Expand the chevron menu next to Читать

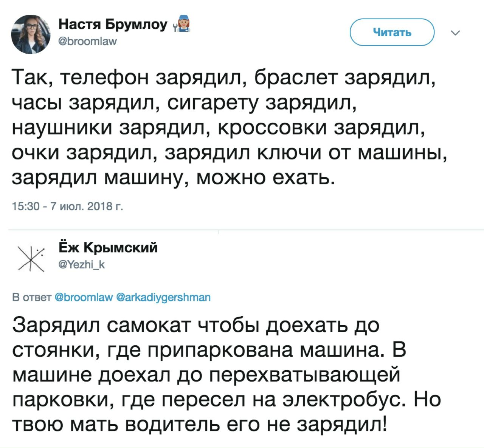(x=456, y=33)
